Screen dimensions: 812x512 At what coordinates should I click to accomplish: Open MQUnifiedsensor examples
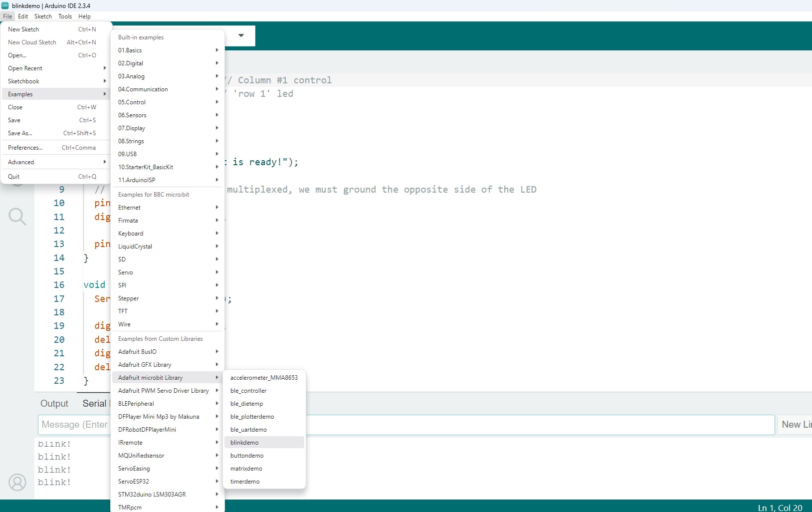(x=168, y=456)
